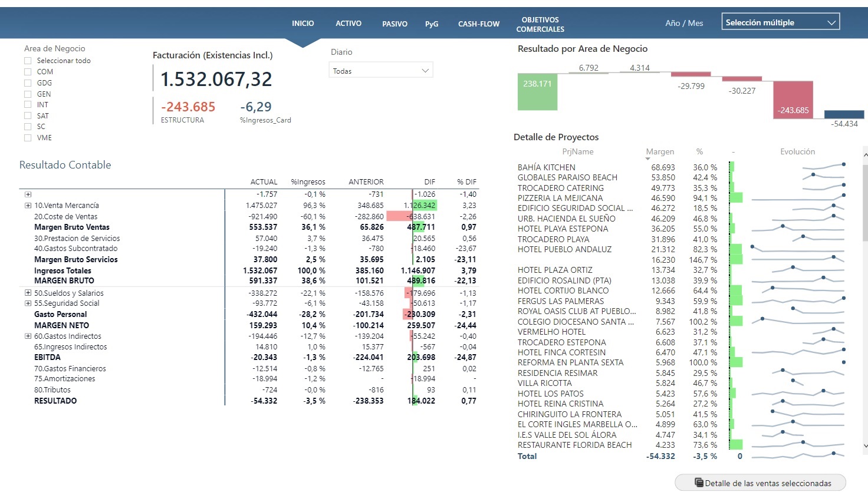Open the OBJETIVOS COMERCIALES tab
Image resolution: width=868 pixels, height=492 pixels.
tap(540, 24)
